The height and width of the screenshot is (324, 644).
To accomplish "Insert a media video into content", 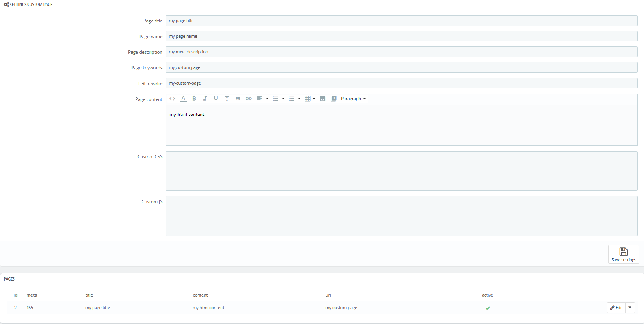I will [x=334, y=99].
